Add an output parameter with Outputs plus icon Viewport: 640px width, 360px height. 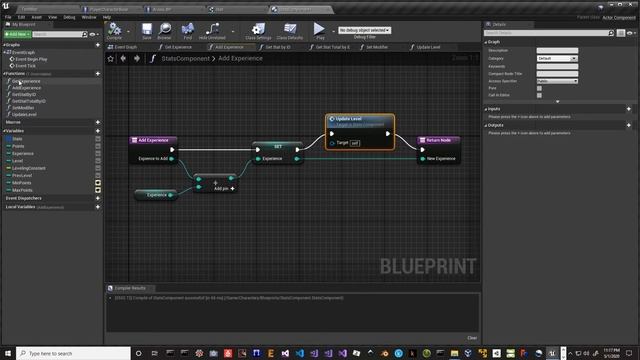629,125
